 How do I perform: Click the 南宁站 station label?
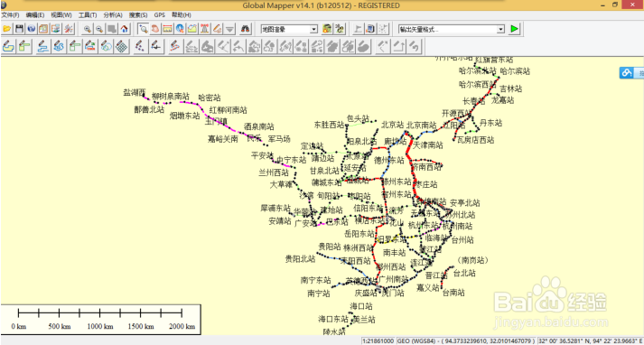point(319,294)
